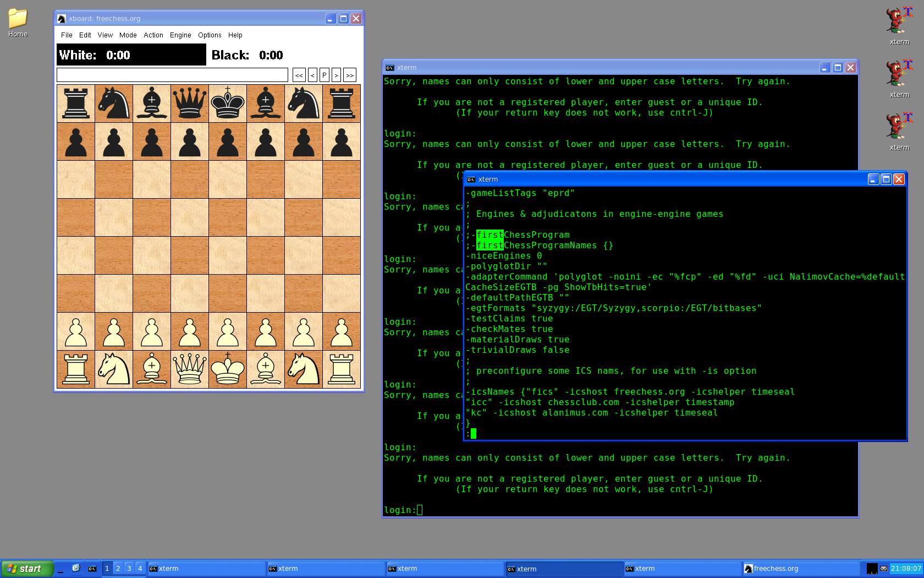This screenshot has height=578, width=924.
Task: Open the View menu in xboard
Action: [x=105, y=35]
